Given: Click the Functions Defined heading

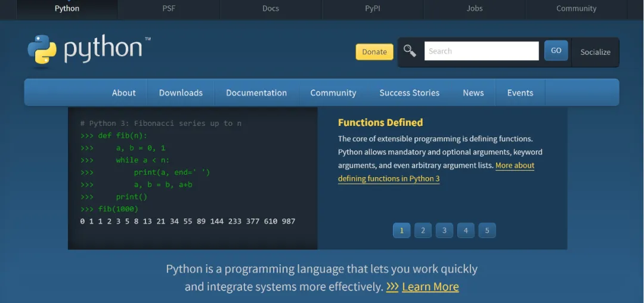Looking at the screenshot, I should pyautogui.click(x=380, y=122).
